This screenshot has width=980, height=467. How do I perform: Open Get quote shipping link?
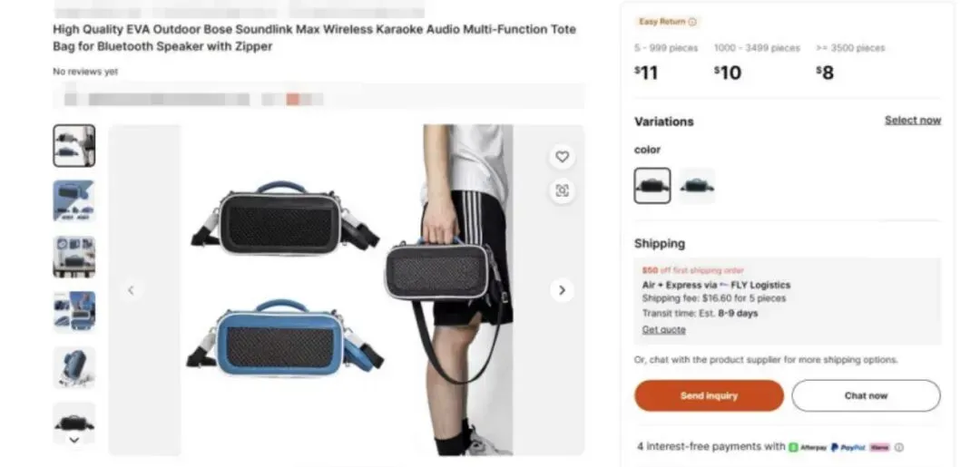[663, 330]
